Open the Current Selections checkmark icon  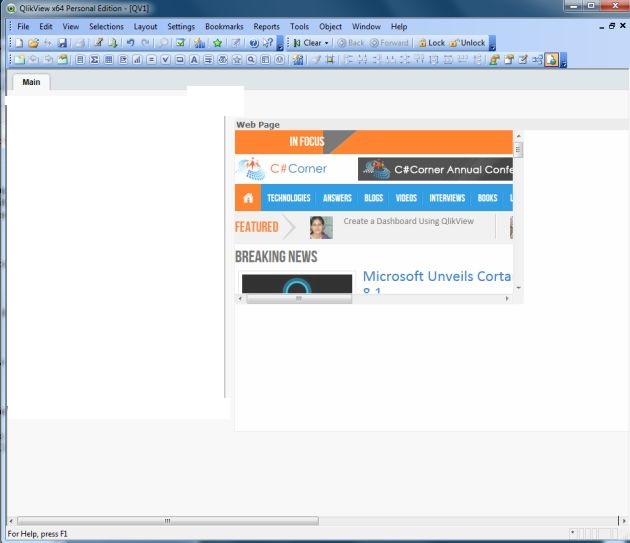(x=180, y=43)
